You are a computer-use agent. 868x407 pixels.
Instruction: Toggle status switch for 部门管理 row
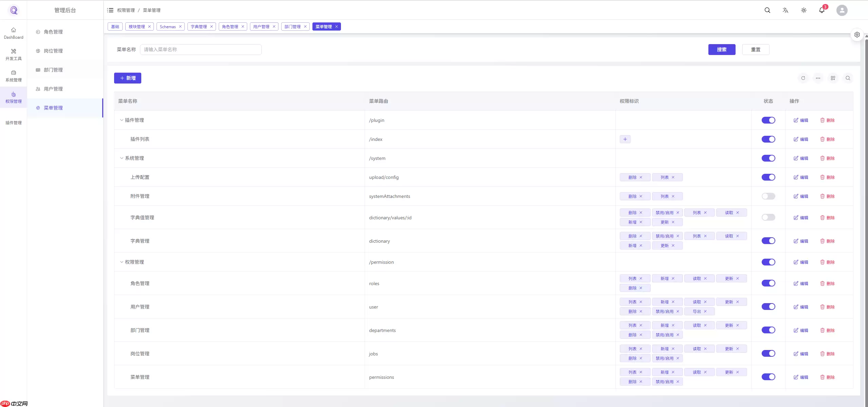pos(768,330)
